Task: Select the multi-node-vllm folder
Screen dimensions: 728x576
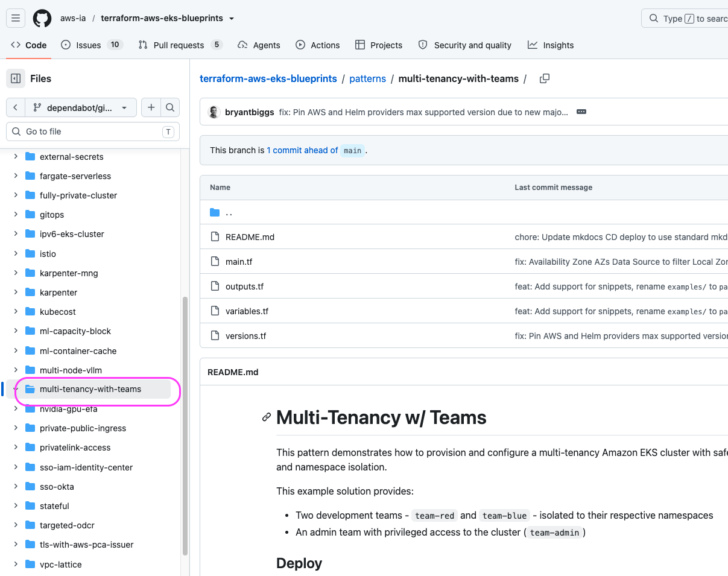Action: coord(71,370)
